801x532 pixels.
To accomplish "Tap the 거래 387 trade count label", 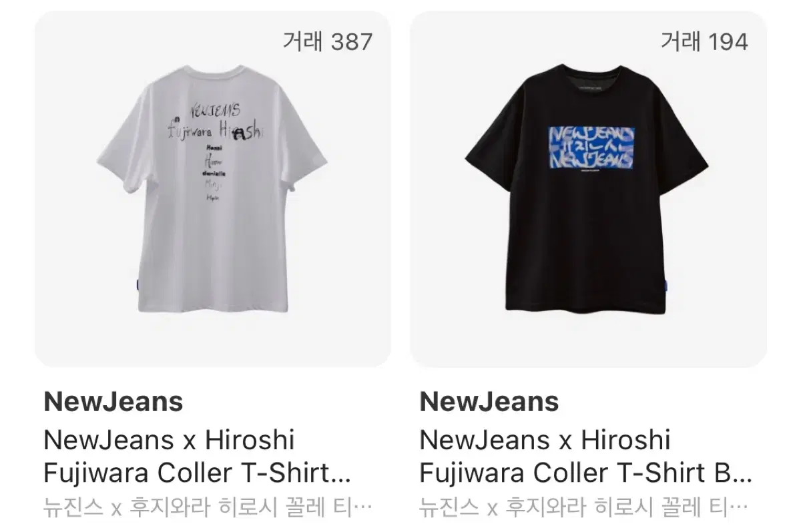I will pos(327,41).
